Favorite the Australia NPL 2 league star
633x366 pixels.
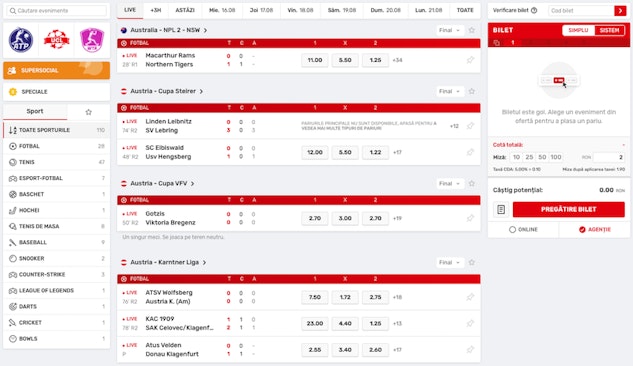point(472,30)
